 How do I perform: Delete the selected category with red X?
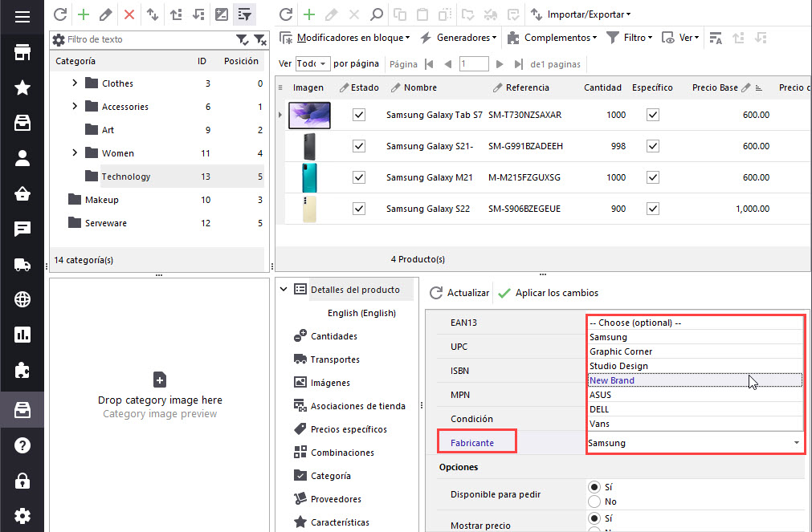click(x=129, y=14)
